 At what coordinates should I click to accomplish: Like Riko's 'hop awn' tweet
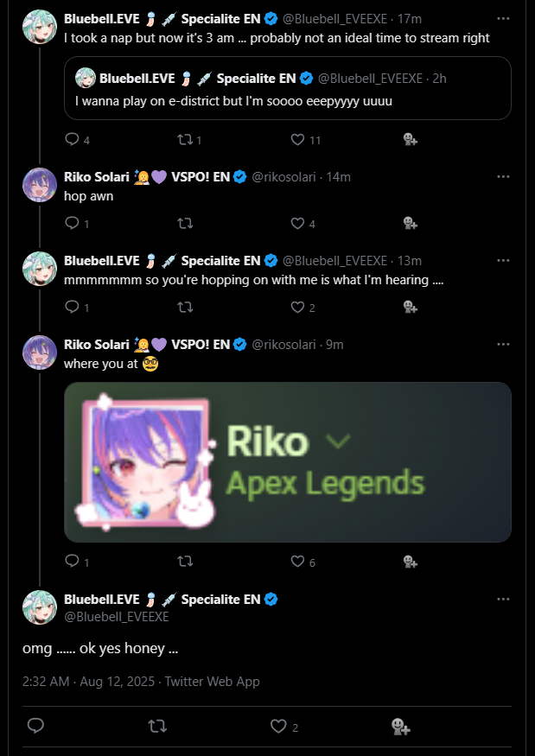[297, 223]
